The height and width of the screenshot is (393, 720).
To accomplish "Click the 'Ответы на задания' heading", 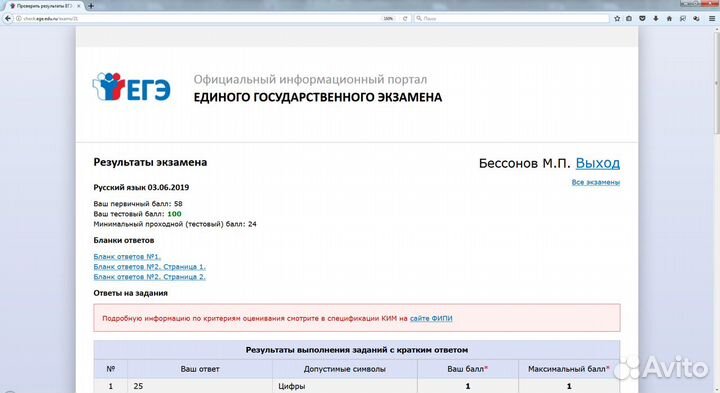I will click(130, 293).
